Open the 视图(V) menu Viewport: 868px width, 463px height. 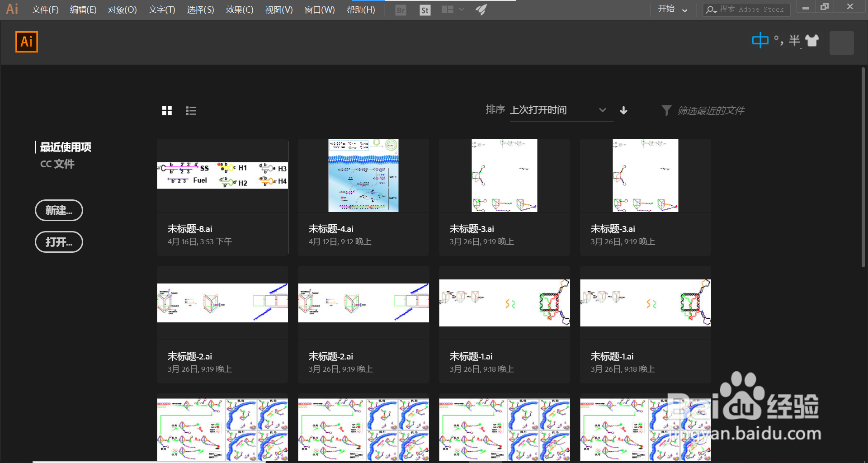click(x=279, y=9)
